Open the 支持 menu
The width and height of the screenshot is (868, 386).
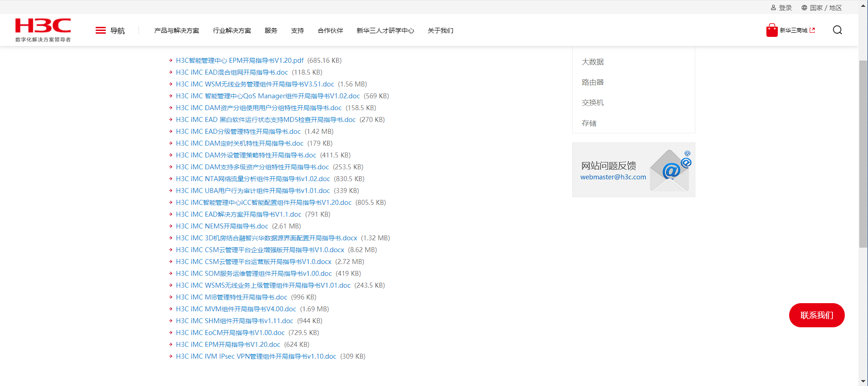(x=298, y=30)
